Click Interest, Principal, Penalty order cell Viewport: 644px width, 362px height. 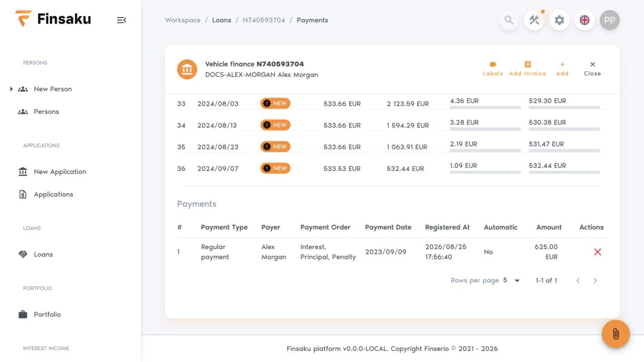click(328, 252)
